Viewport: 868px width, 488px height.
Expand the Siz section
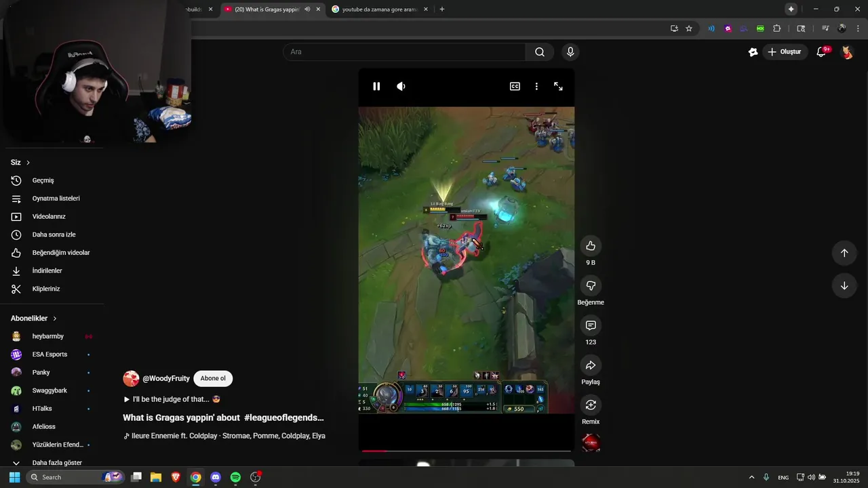[20, 163]
